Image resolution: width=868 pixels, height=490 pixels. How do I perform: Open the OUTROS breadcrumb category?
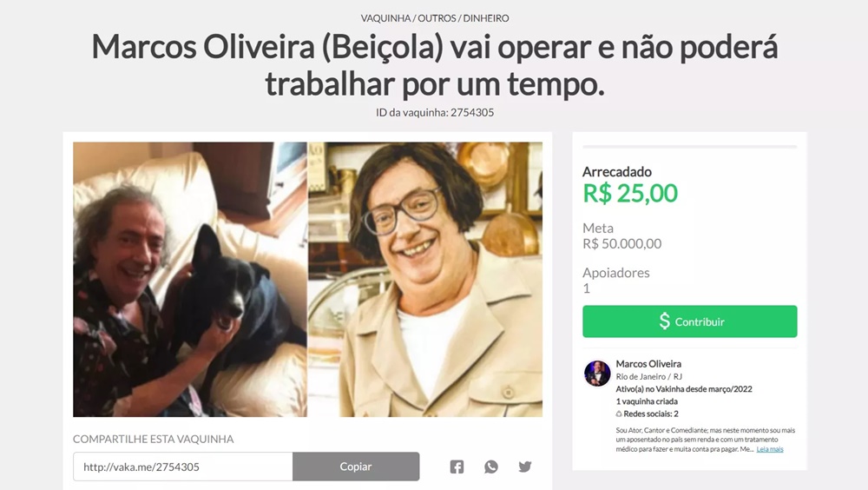click(x=437, y=18)
